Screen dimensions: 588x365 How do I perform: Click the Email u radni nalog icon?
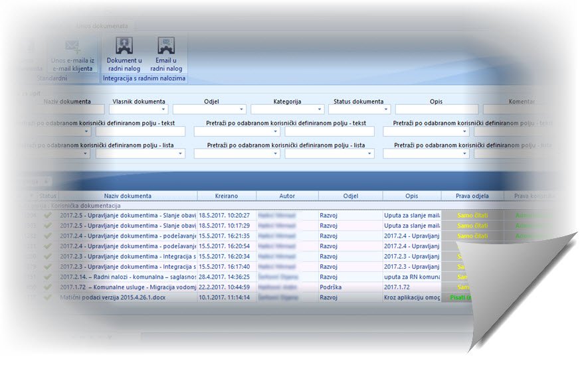coord(165,46)
